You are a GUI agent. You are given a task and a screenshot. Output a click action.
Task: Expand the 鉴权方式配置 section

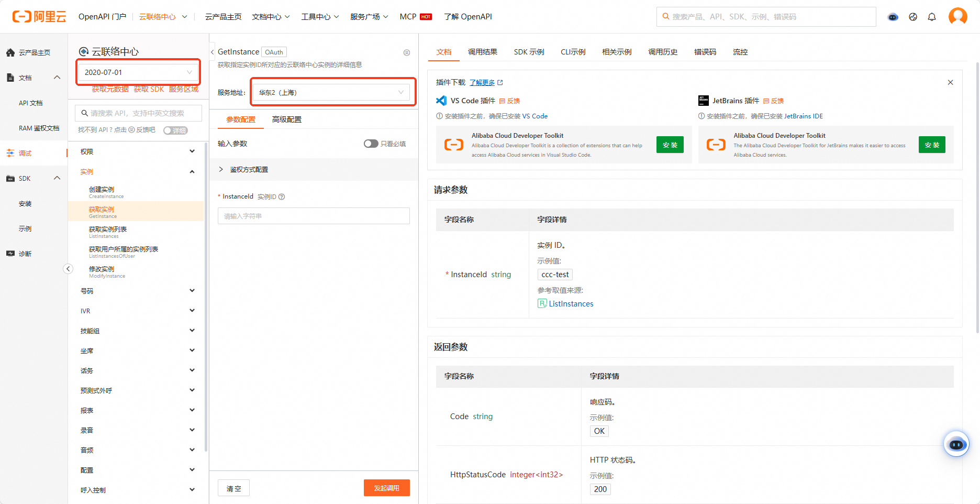click(x=314, y=169)
